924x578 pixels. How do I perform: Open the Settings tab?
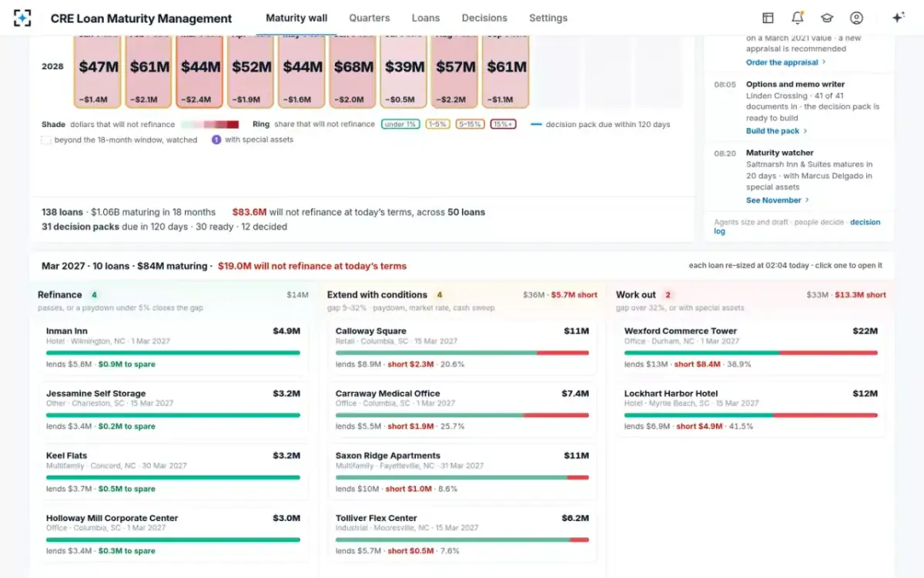548,18
